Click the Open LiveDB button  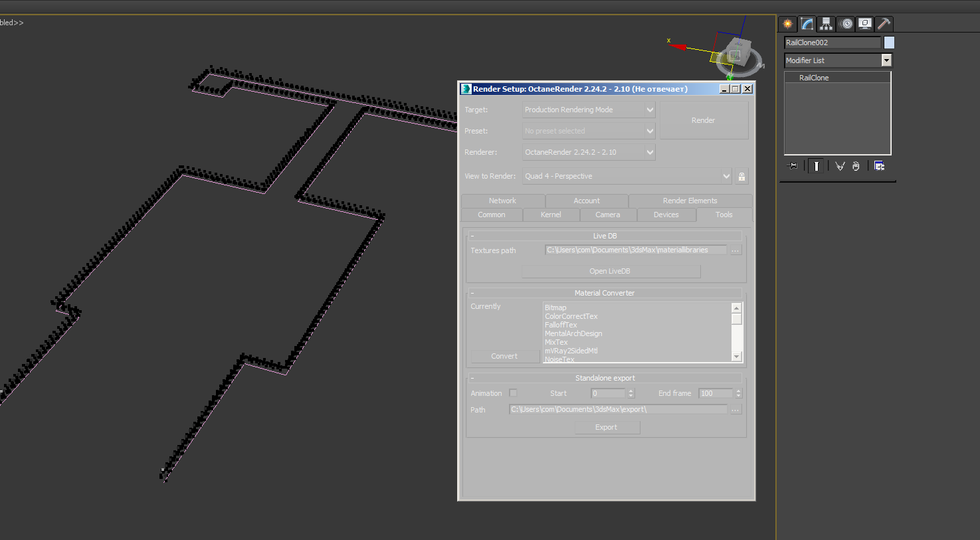pos(611,271)
